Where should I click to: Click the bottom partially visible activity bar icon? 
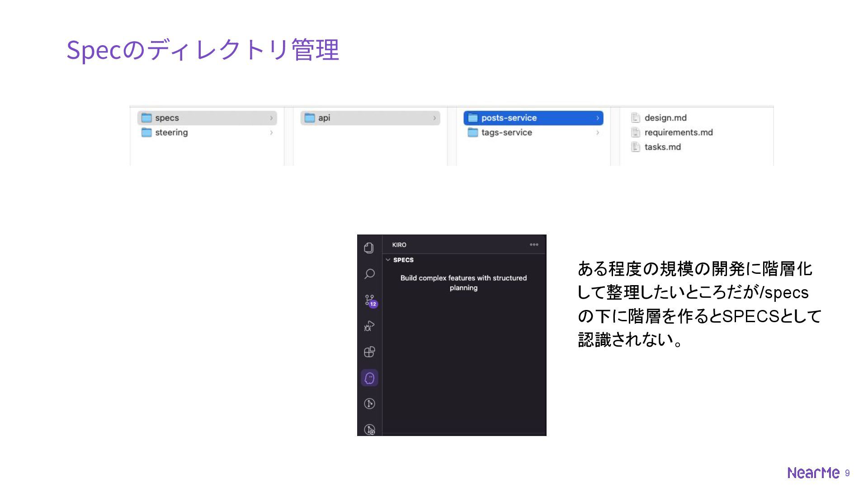pos(369,429)
